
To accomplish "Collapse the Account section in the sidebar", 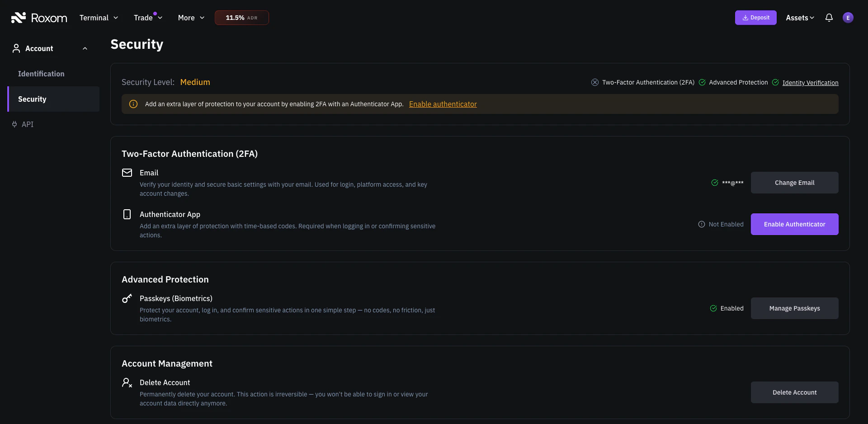I will [x=85, y=48].
